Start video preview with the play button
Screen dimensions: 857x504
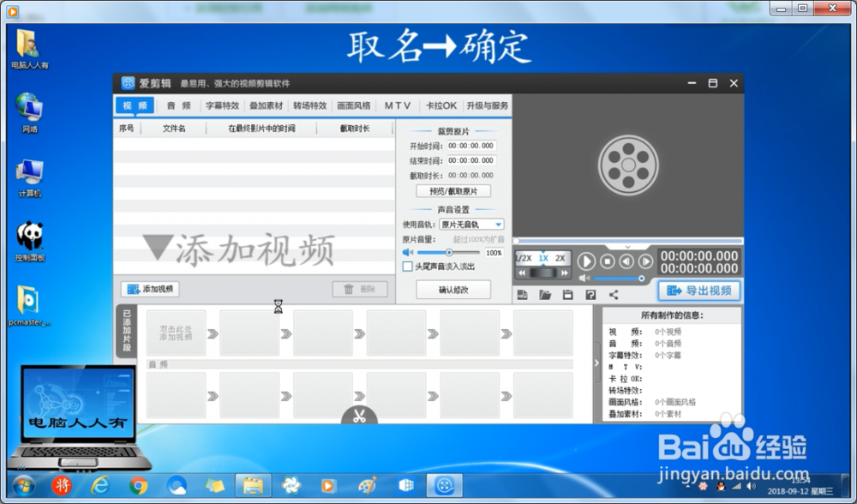(586, 261)
